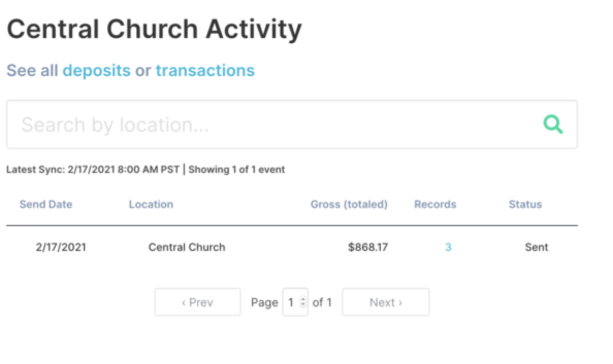Click the Central Church row entry
Image resolution: width=613 pixels, height=364 pixels.
tap(187, 247)
